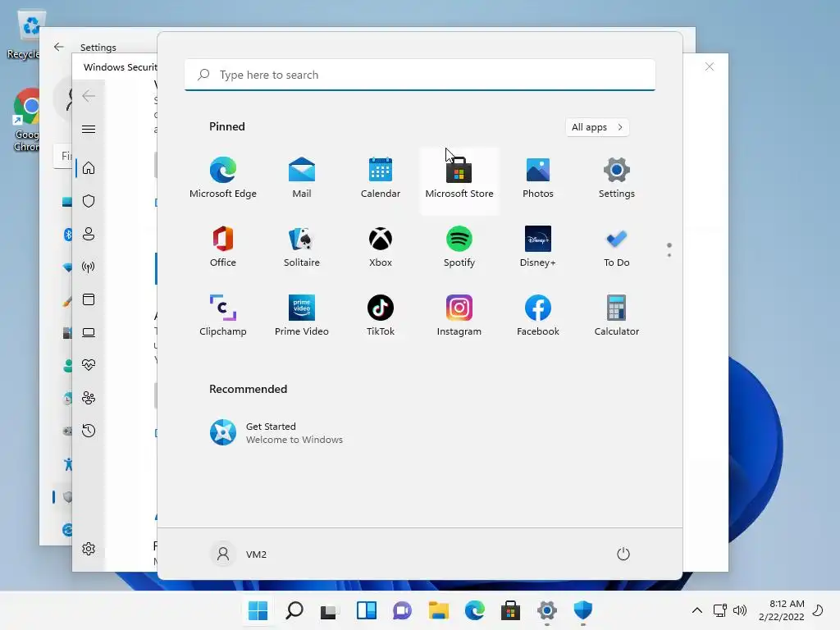Open Windows Security settings gear

pos(89,549)
